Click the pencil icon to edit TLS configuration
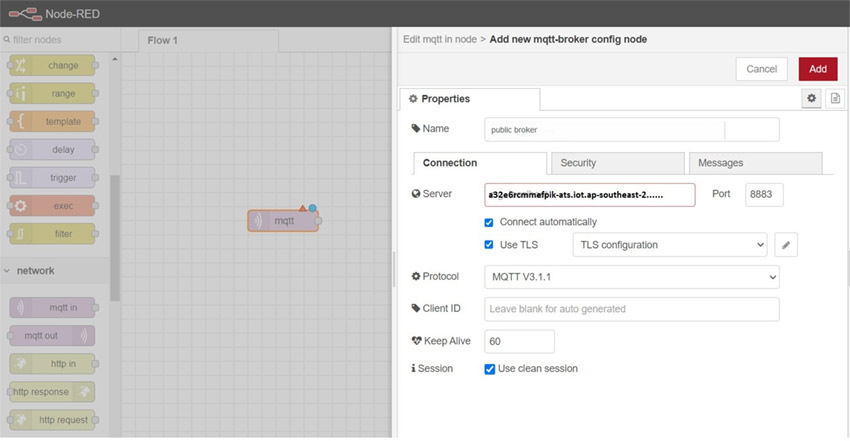This screenshot has height=441, width=850. pyautogui.click(x=786, y=245)
